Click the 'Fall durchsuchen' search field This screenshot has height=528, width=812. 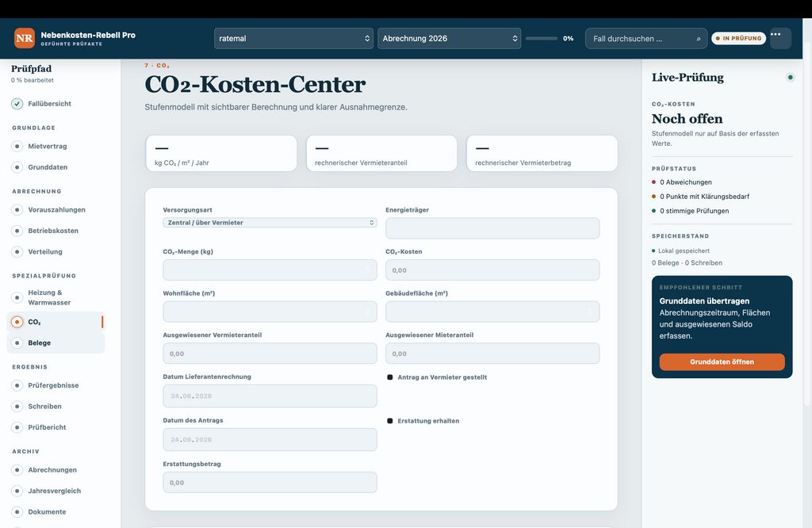pos(645,38)
